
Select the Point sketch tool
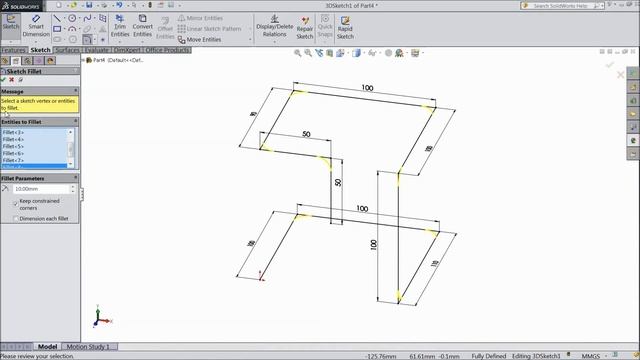coord(102,40)
